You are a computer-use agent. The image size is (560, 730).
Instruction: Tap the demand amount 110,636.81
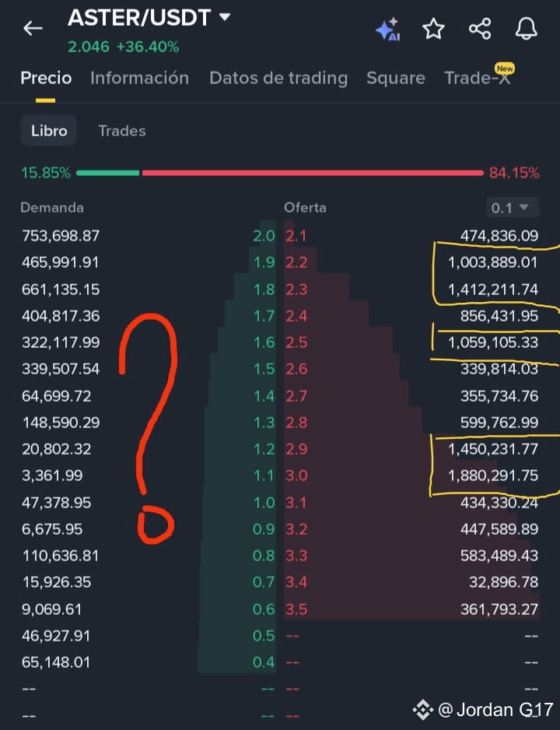(61, 556)
